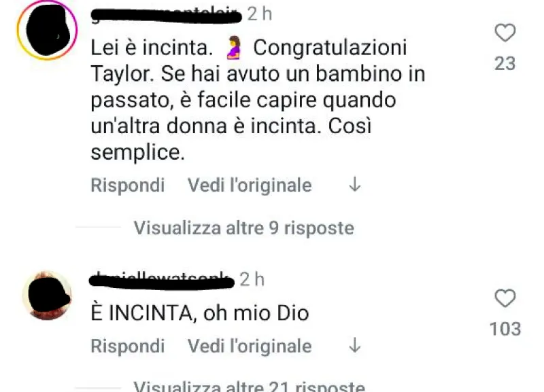Like the "È INCINTA, oh mio Dio" comment
The width and height of the screenshot is (544, 392).
click(x=505, y=298)
